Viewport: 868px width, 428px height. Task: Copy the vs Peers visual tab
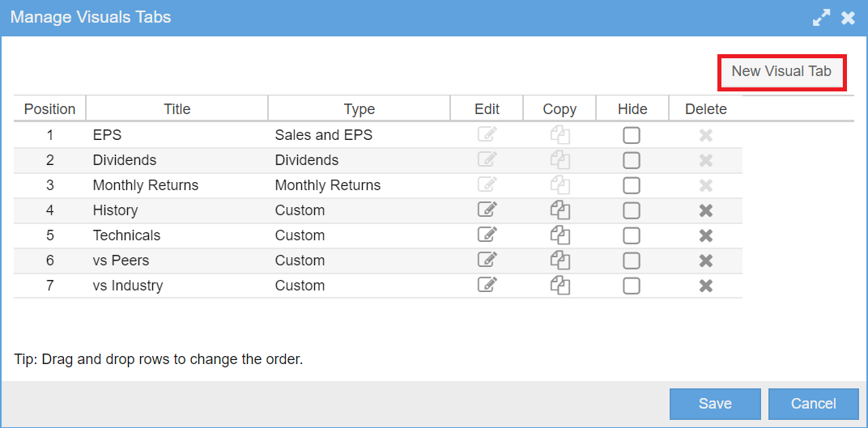coord(560,261)
